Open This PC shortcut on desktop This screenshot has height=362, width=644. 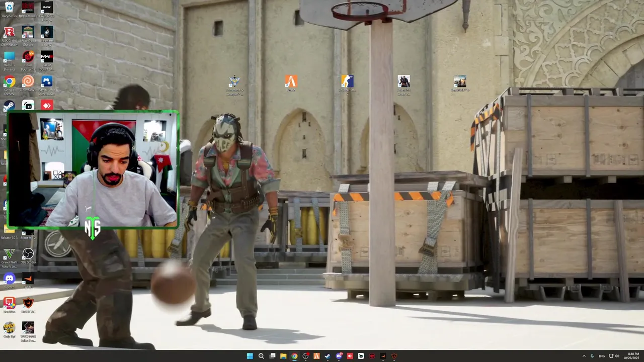click(9, 59)
